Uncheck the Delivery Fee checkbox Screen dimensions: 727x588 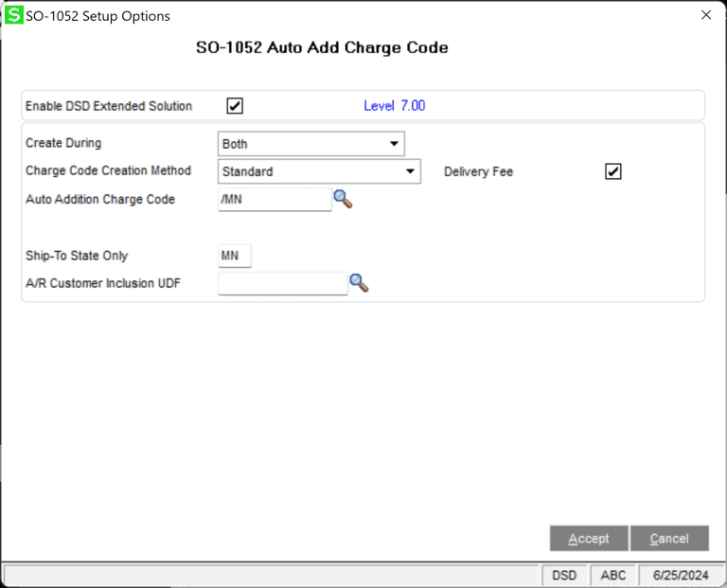613,171
